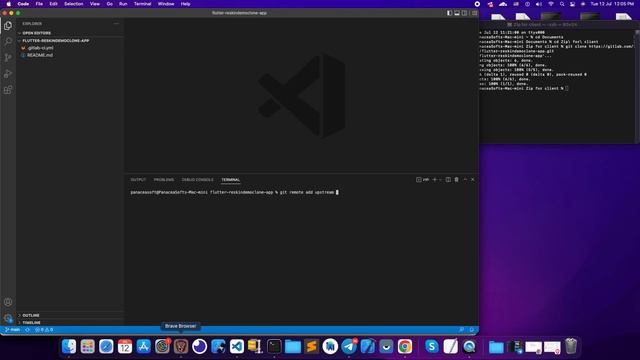Switch to the Problems panel tab
640x360 pixels.
click(x=164, y=180)
